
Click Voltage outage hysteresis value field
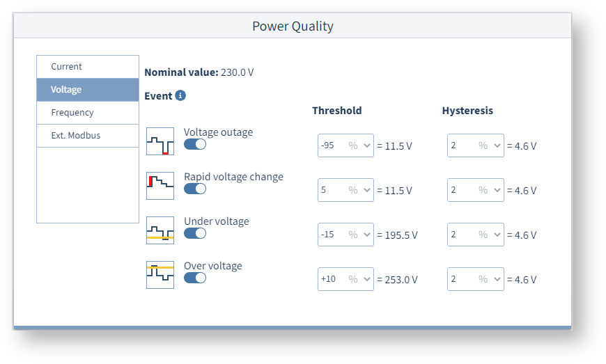[x=461, y=145]
